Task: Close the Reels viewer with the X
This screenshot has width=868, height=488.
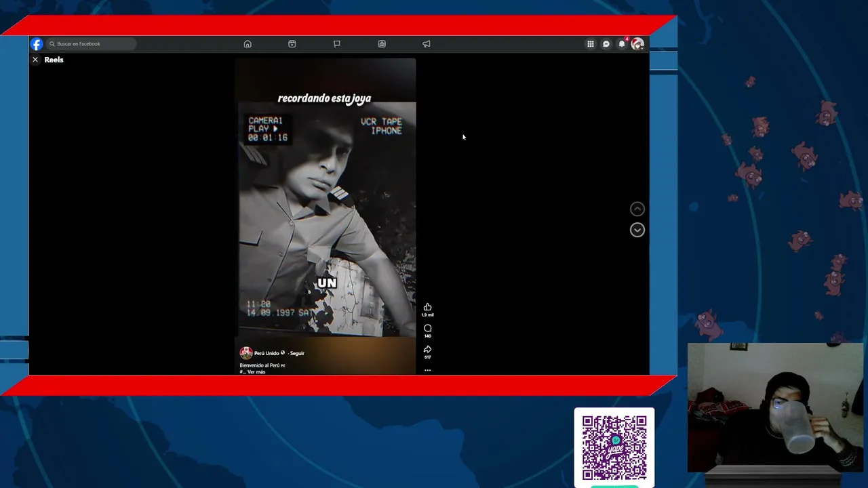Action: [35, 60]
